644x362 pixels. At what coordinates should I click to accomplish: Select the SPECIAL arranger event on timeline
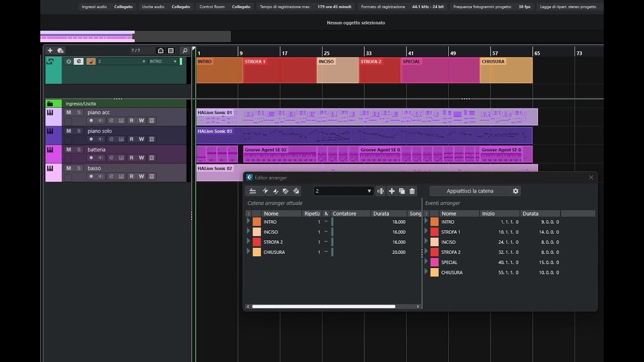pyautogui.click(x=440, y=70)
